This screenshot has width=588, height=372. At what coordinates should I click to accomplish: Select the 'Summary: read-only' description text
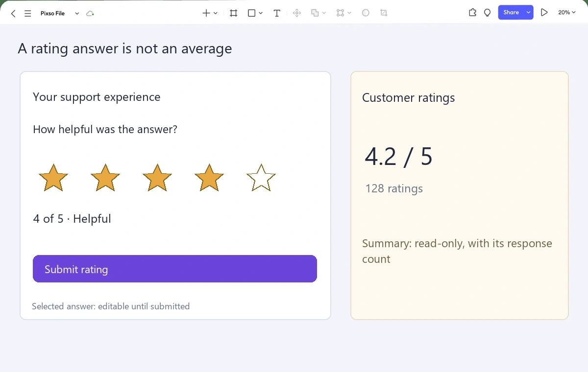coord(457,251)
